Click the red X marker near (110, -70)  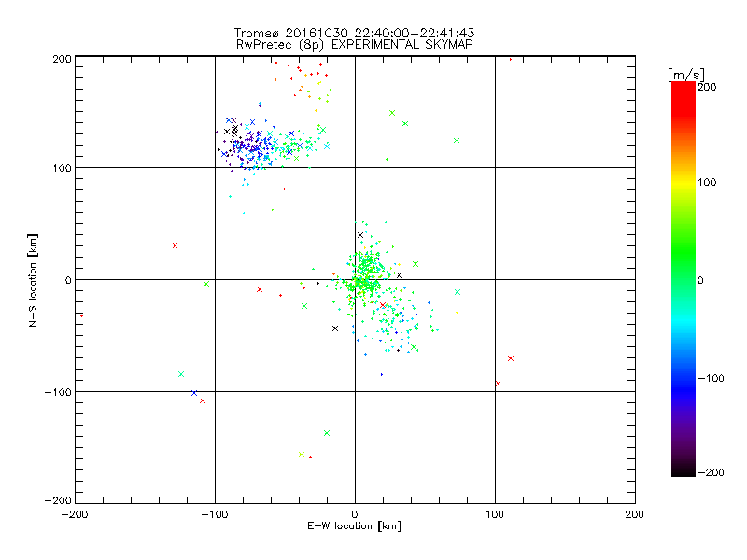tap(511, 358)
